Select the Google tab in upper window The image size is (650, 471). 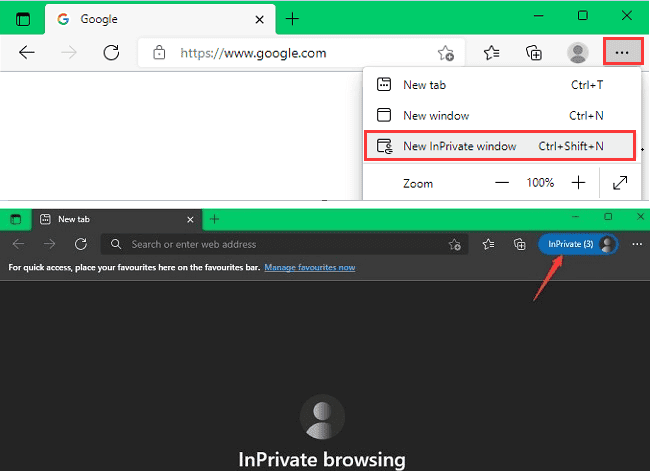point(160,19)
